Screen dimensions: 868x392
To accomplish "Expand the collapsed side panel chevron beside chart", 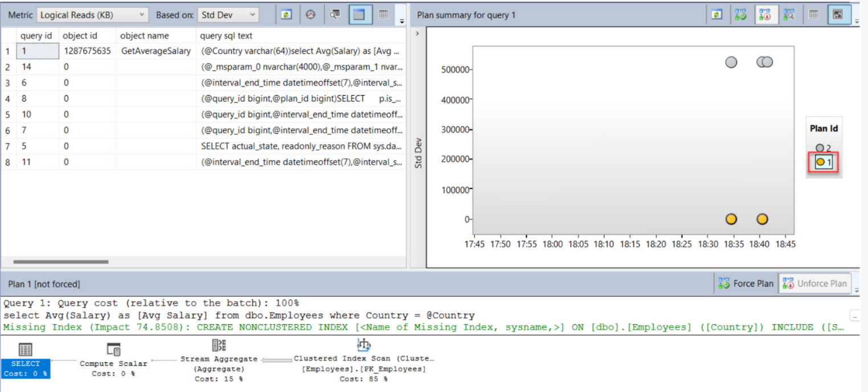I will 417,34.
